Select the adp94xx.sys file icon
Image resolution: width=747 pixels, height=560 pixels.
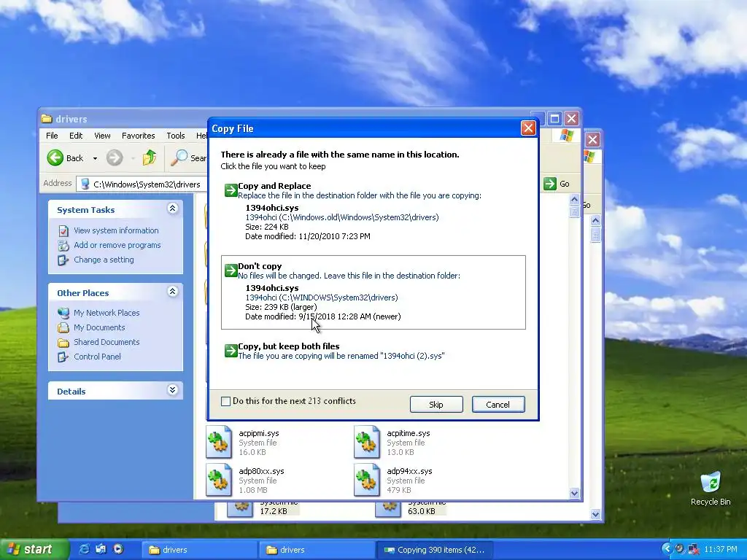[367, 480]
